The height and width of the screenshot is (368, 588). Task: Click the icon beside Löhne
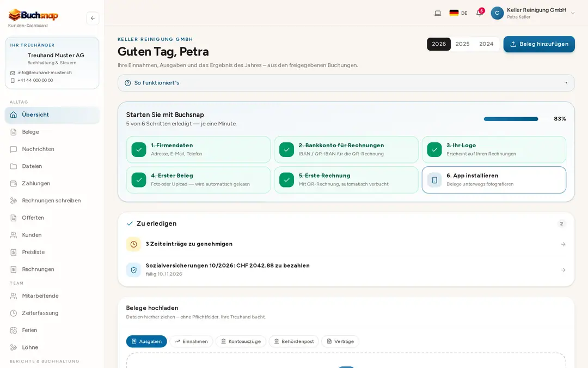[x=14, y=347]
